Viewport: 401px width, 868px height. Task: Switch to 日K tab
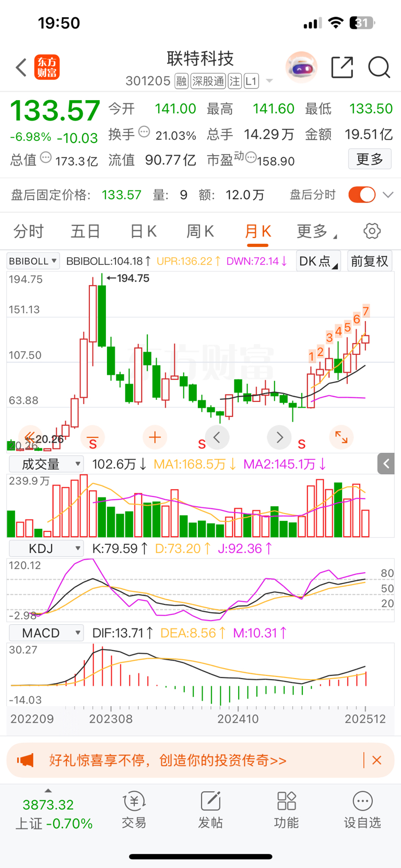pos(143,231)
